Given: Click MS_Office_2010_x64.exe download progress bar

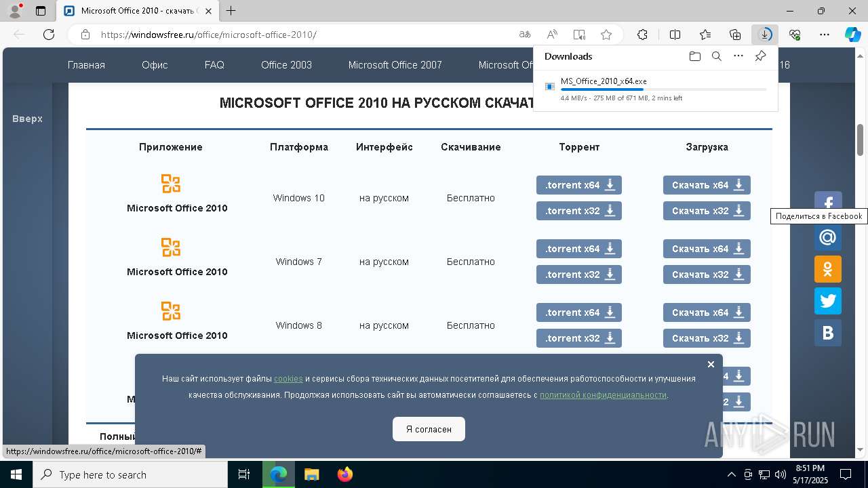Looking at the screenshot, I should [663, 89].
